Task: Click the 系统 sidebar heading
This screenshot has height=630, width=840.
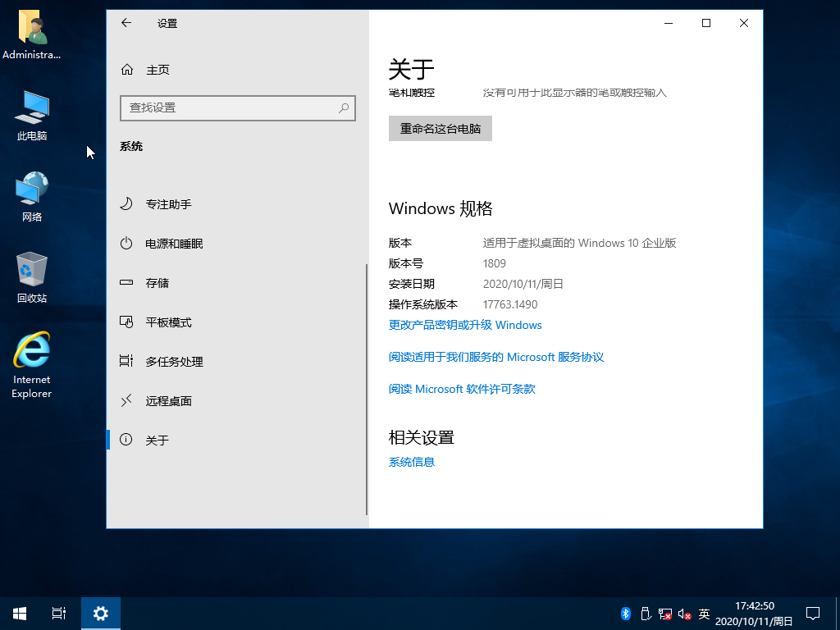Action: click(x=131, y=146)
